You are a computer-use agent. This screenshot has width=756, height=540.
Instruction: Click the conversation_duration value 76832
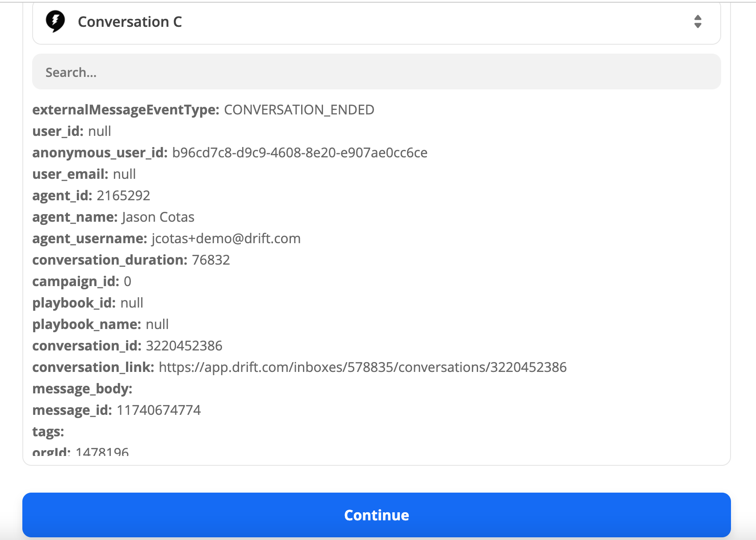[211, 260]
